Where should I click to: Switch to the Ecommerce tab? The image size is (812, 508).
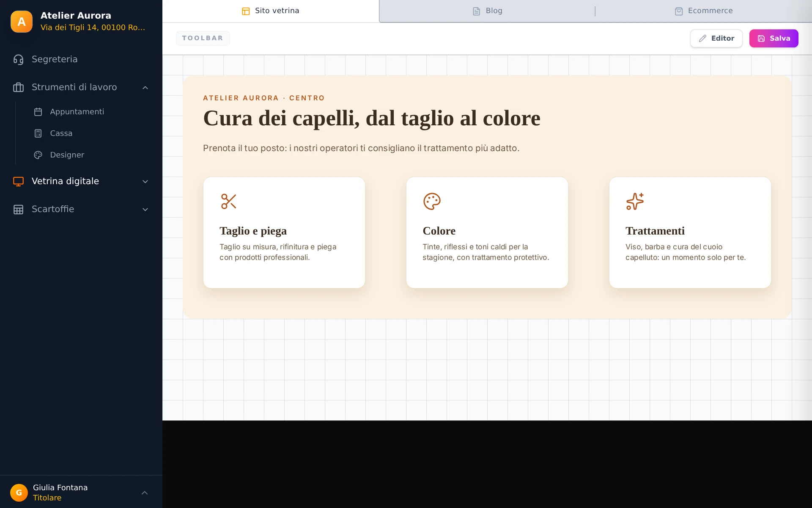click(x=704, y=11)
